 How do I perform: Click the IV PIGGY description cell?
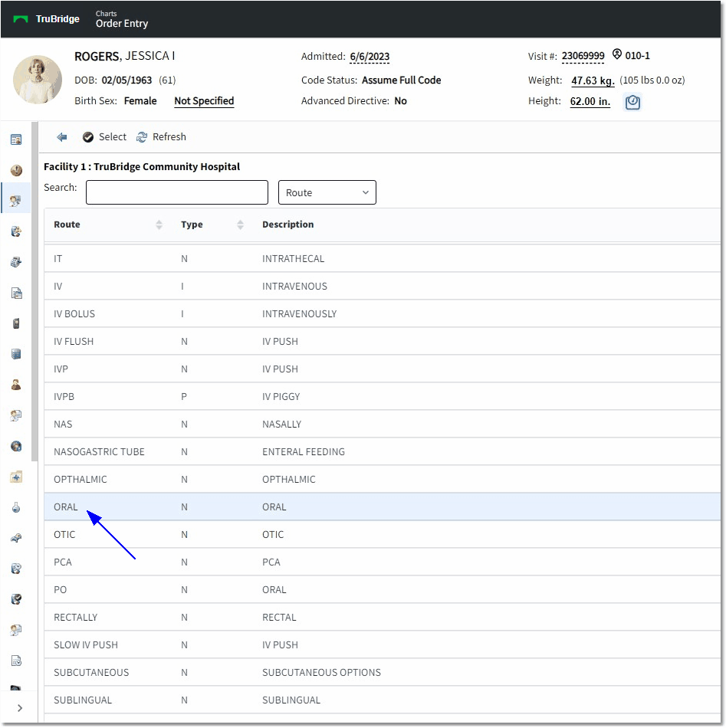pyautogui.click(x=281, y=396)
